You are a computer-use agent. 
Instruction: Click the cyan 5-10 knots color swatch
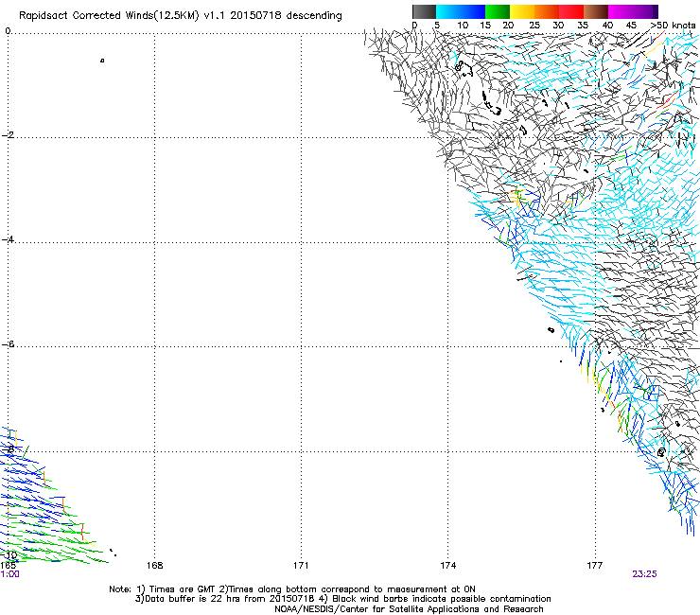point(448,11)
